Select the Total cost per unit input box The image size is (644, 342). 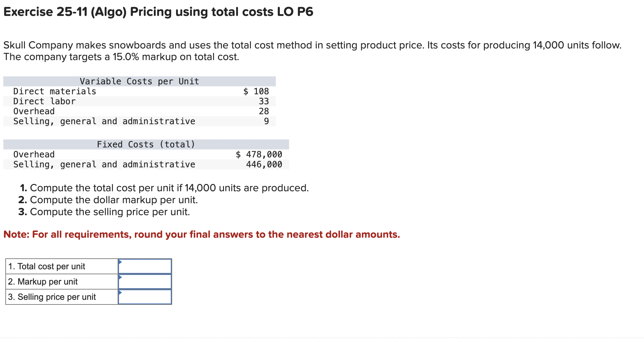(145, 266)
